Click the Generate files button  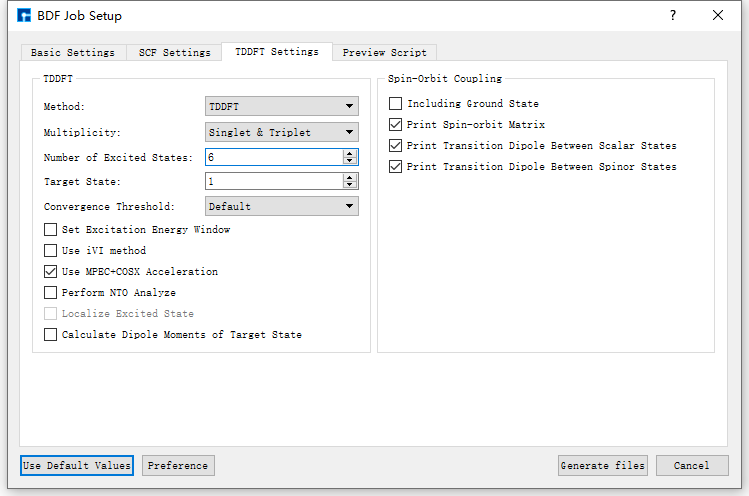(x=603, y=466)
